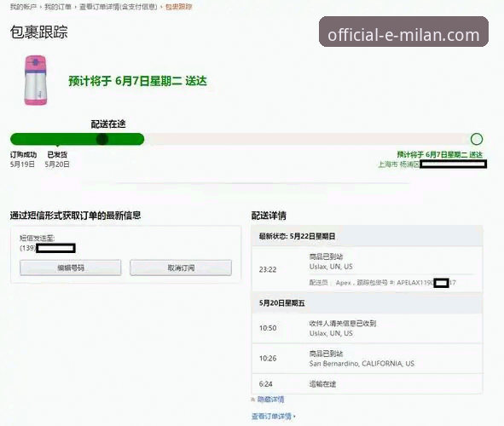Click the 上海市 杨浦区 address text
This screenshot has height=426, width=504.
[x=398, y=164]
